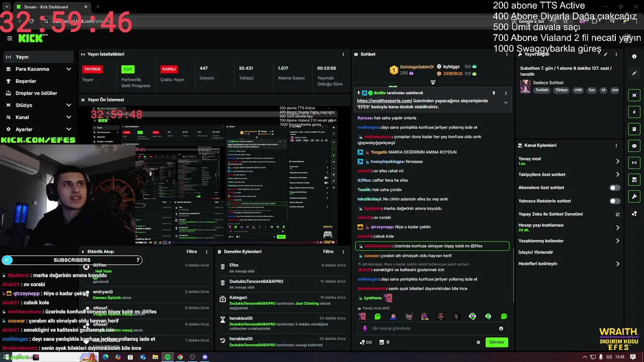Toggle the lightning activity feed icon in right toolbar
This screenshot has height=362, width=644.
point(634,112)
